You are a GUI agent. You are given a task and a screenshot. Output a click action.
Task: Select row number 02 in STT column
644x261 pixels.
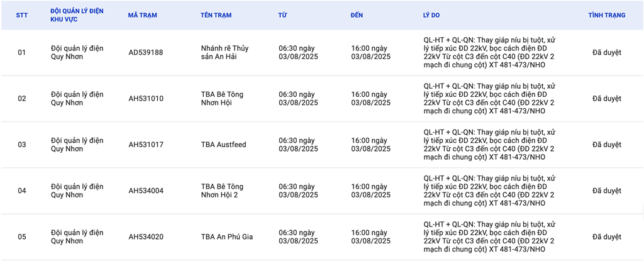pos(22,99)
